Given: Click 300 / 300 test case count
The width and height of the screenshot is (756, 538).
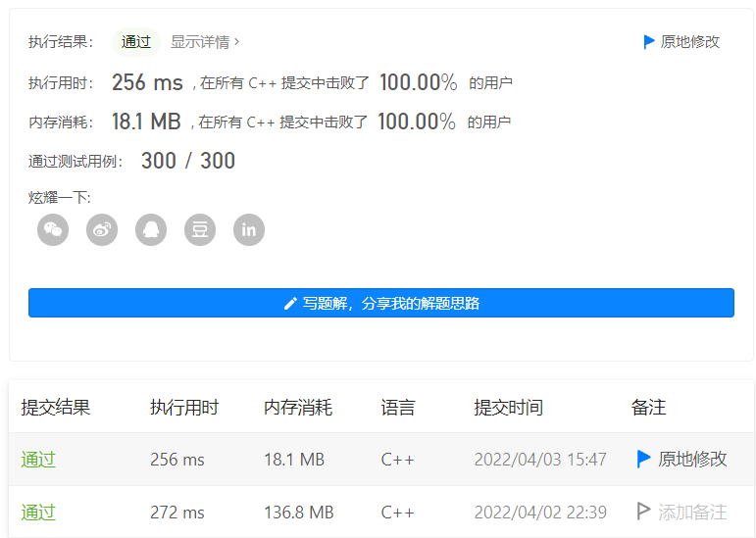Looking at the screenshot, I should tap(188, 161).
